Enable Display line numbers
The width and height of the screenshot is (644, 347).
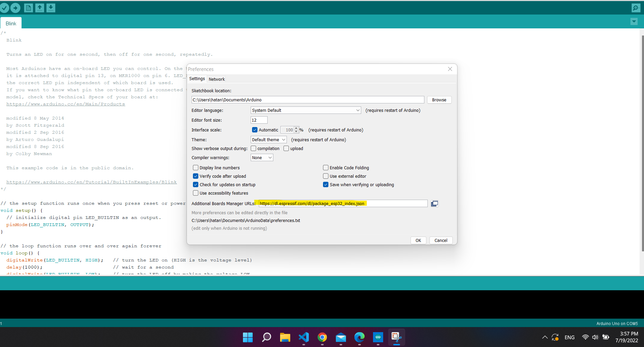(x=196, y=168)
